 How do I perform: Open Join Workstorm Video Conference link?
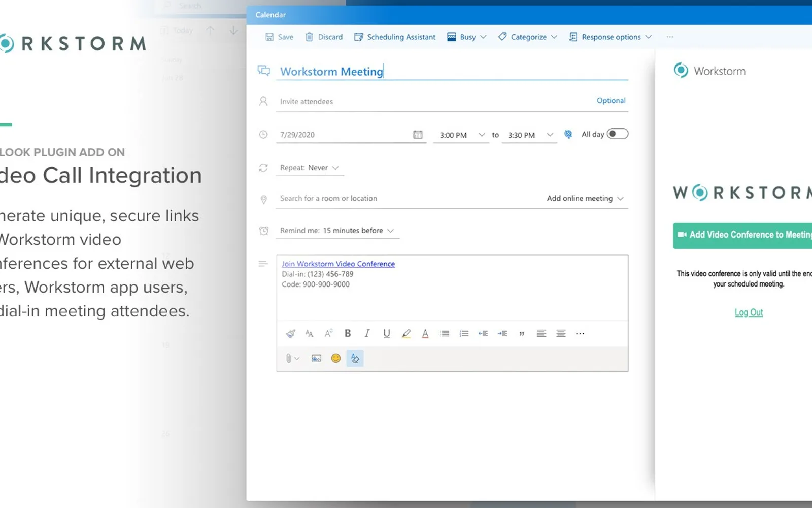click(x=338, y=264)
